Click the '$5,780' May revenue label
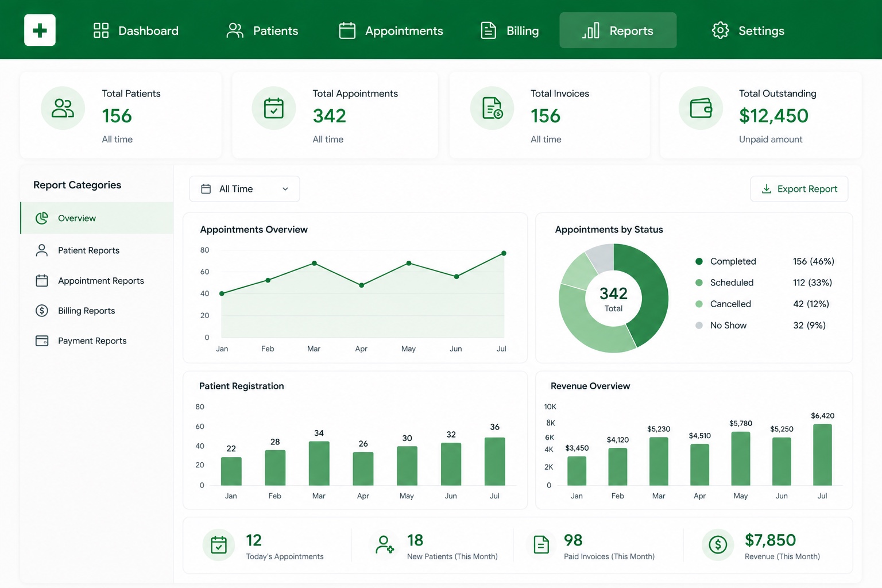 tap(741, 423)
